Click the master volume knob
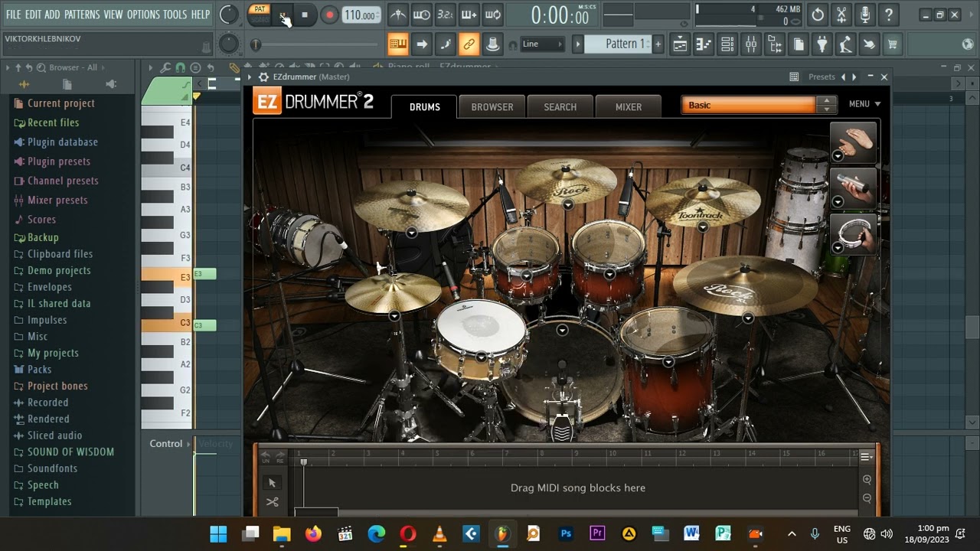 click(x=228, y=15)
